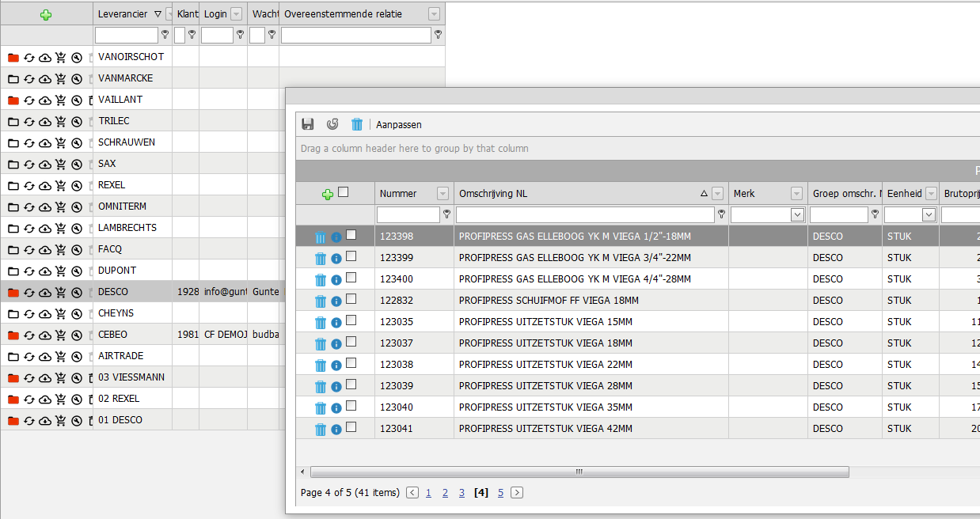Viewport: 980px width, 519px height.
Task: Click the Aanpassen toolbar button
Action: coord(399,125)
